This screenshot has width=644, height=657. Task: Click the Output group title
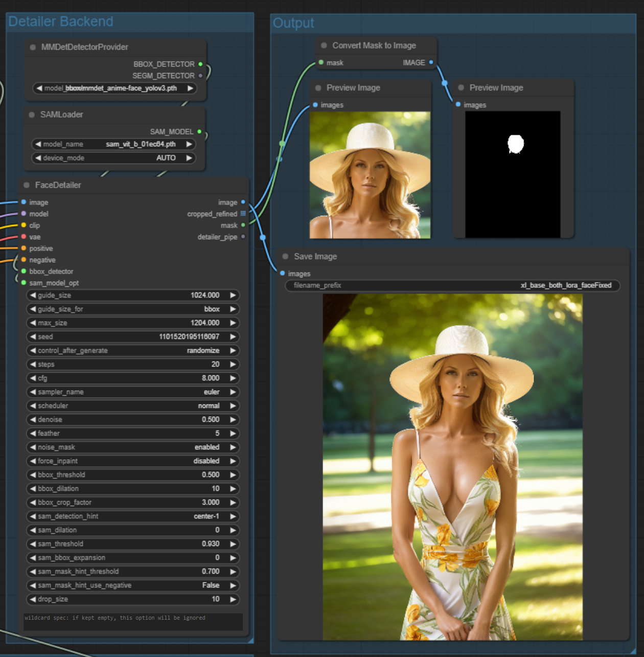(x=293, y=23)
